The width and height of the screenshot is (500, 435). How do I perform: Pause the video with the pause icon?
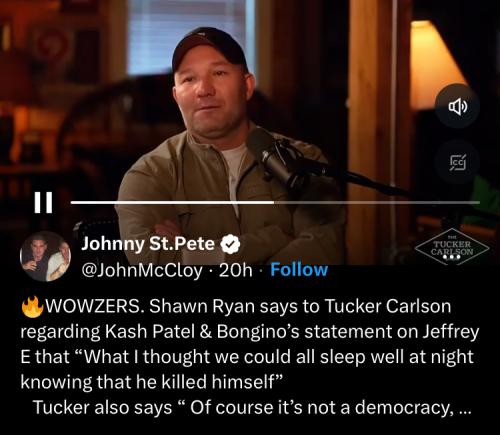coord(44,202)
